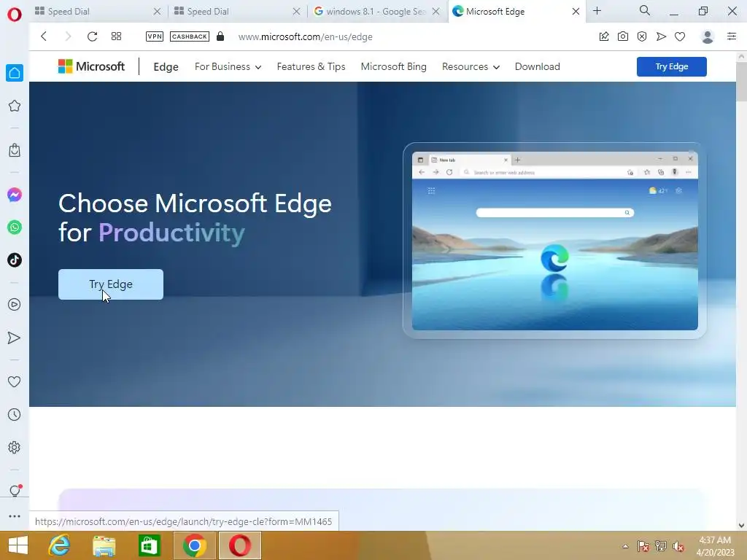Take a snapshot with camera icon

[623, 36]
